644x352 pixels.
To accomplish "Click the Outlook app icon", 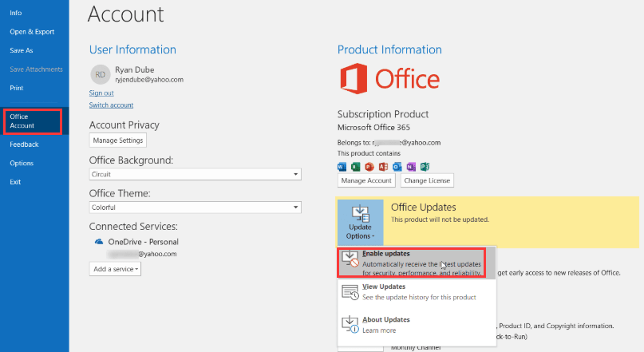I will pyautogui.click(x=397, y=167).
